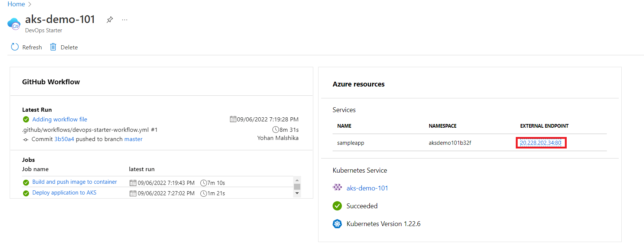This screenshot has width=644, height=245.
Task: Click green checkmark beside Deploy application job
Action: tap(26, 193)
